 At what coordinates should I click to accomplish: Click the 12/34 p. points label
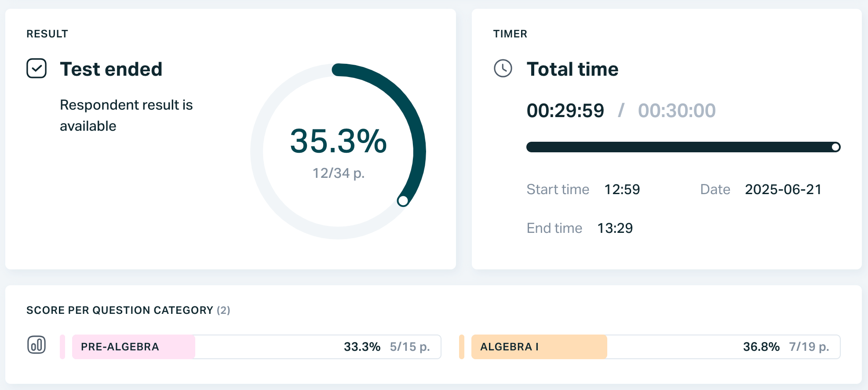pos(338,173)
